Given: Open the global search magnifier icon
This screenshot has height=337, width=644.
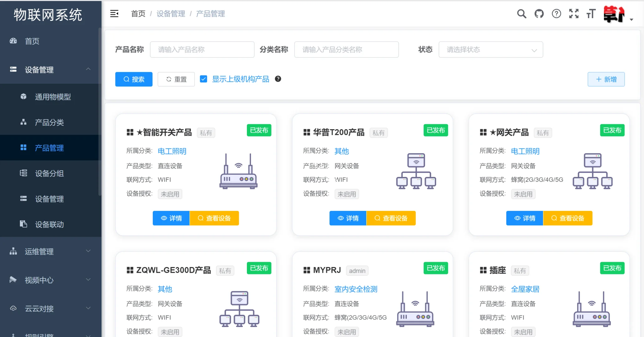Looking at the screenshot, I should pyautogui.click(x=521, y=14).
